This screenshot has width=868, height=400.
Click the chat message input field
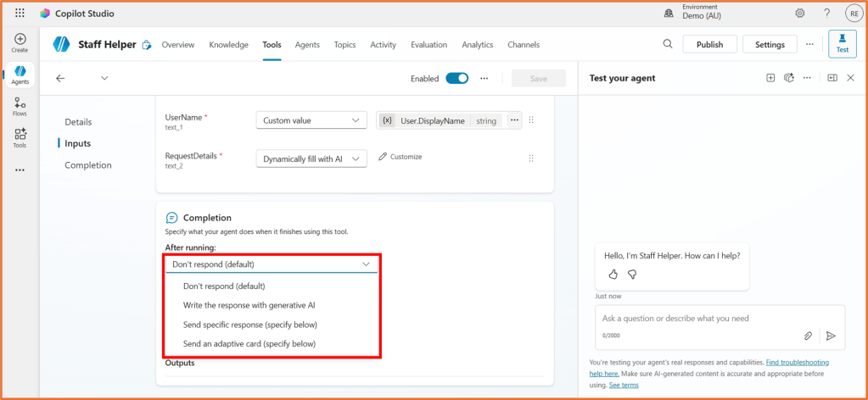(696, 319)
